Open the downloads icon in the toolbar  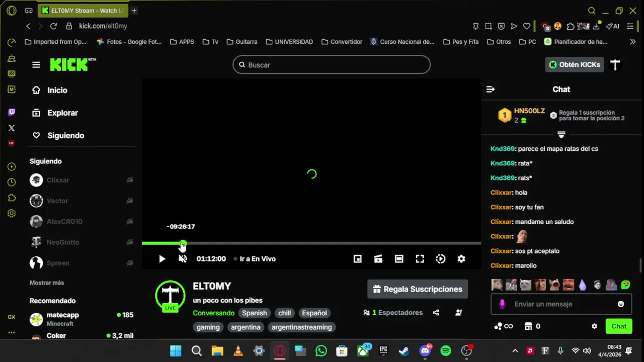(x=597, y=26)
